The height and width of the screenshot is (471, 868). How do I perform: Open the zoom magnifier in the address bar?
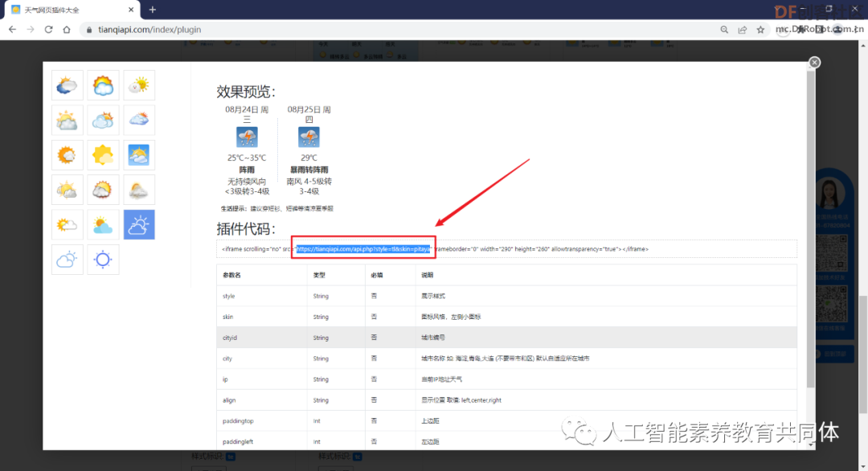click(724, 30)
